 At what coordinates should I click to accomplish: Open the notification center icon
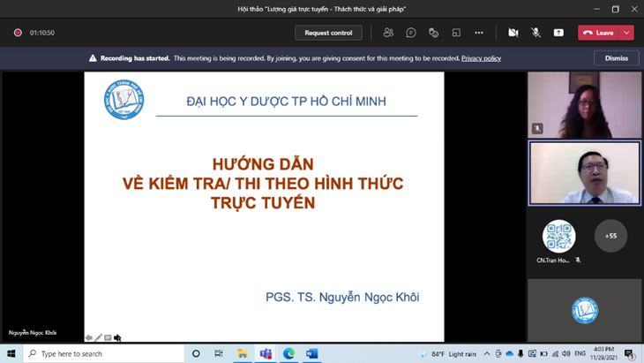pos(629,353)
